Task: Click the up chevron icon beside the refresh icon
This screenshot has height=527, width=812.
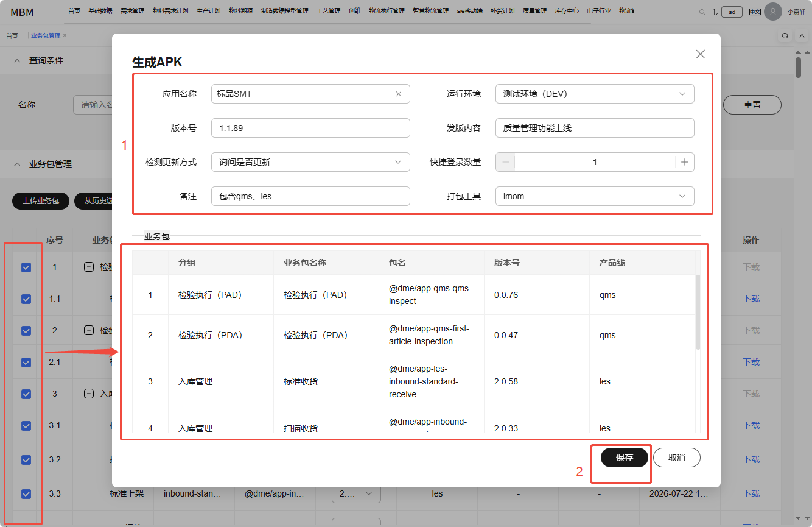Action: (802, 36)
